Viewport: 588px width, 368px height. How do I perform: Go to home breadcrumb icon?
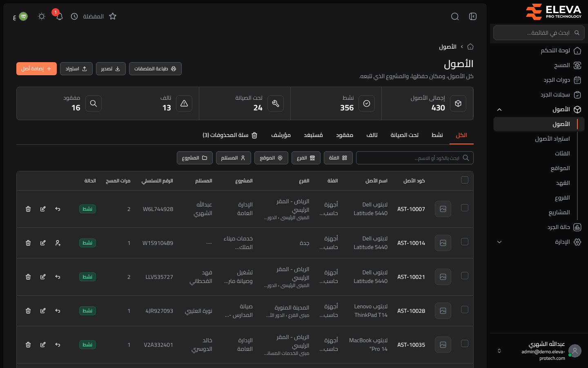pyautogui.click(x=470, y=47)
